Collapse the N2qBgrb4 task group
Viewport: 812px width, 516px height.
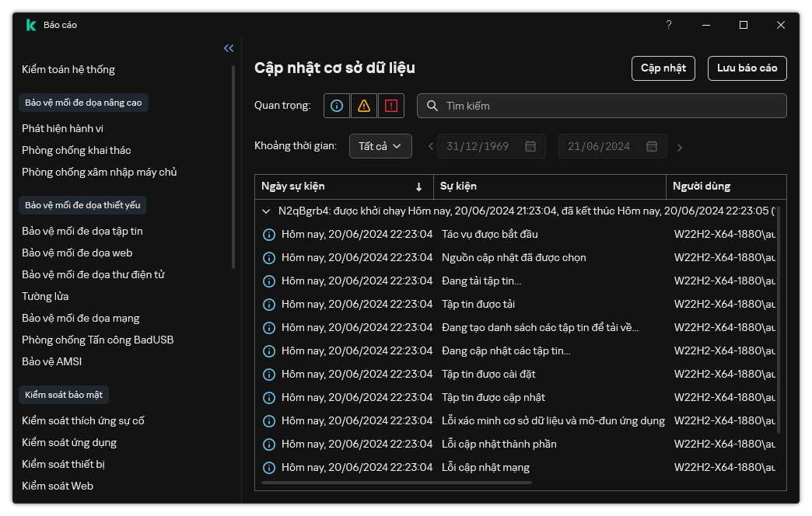tap(267, 211)
